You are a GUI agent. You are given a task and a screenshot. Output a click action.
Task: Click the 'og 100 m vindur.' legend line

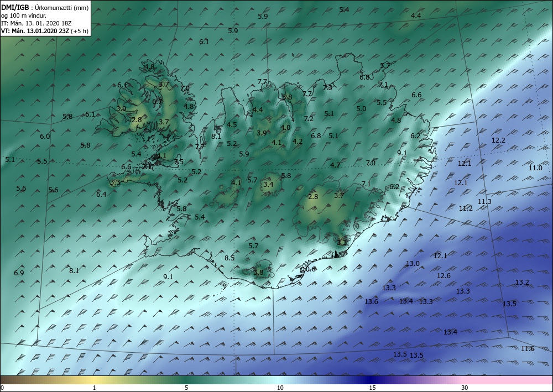click(24, 15)
